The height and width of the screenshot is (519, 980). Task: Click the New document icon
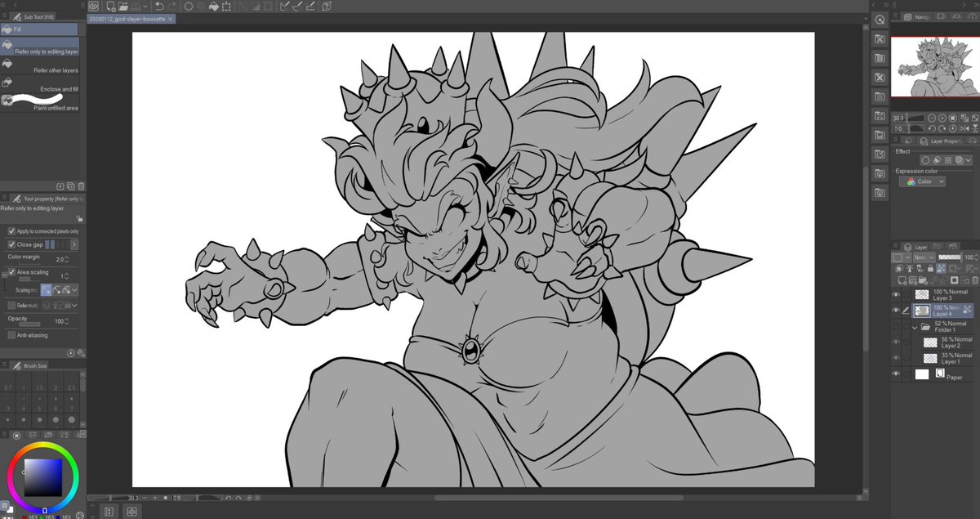point(110,6)
